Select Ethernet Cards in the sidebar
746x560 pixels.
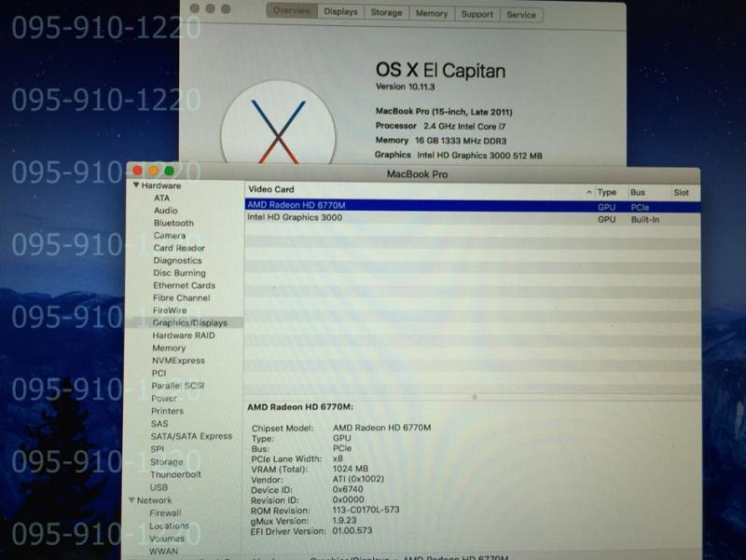184,285
